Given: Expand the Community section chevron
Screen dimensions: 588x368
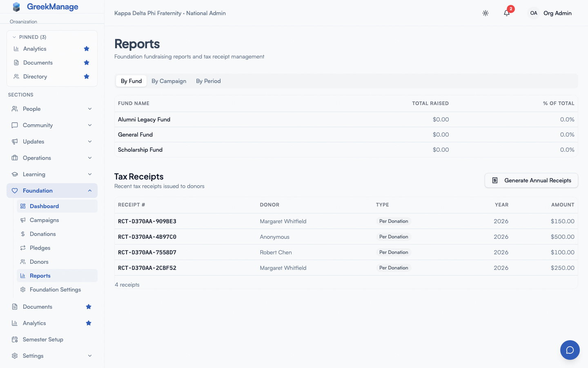Looking at the screenshot, I should click(x=90, y=125).
